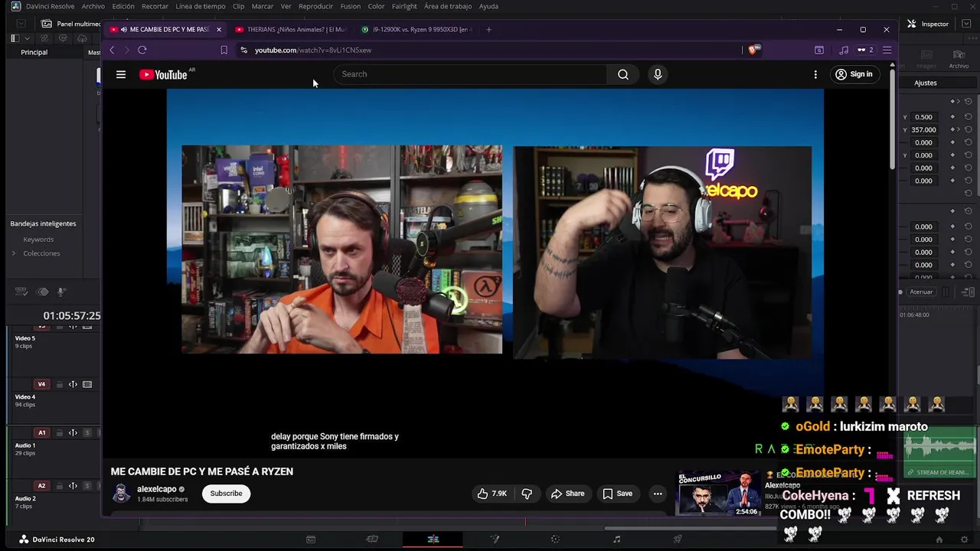Click the private tabs sunglasses counter
Screen dimensions: 980x551
click(x=865, y=50)
